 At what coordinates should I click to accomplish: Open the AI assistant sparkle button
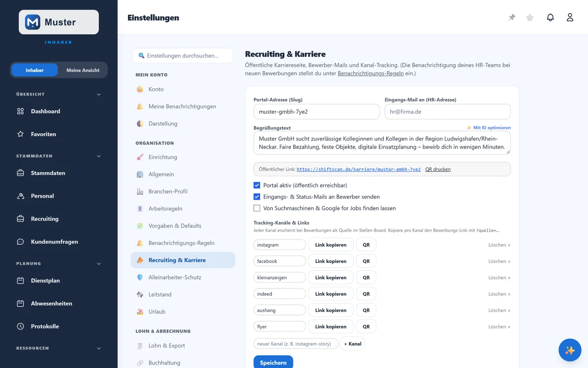pyautogui.click(x=570, y=350)
